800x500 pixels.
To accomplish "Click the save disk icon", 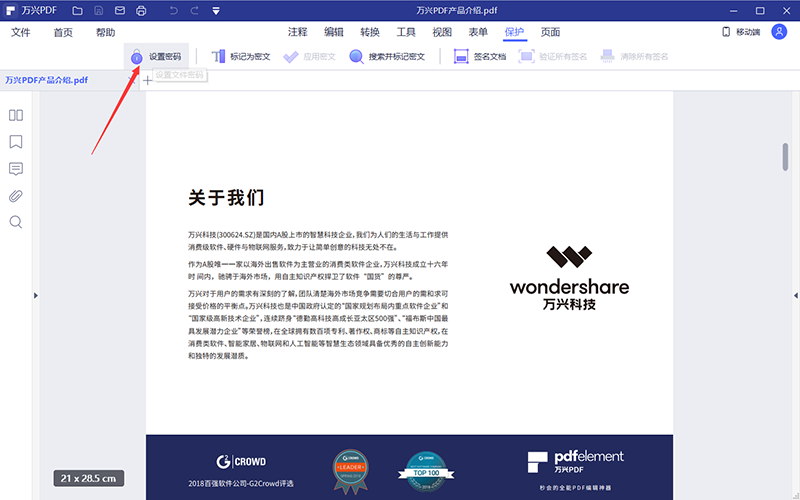I will 99,11.
